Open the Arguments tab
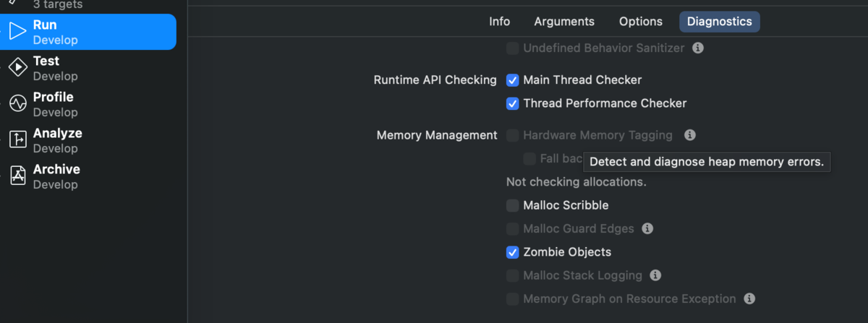 [564, 22]
